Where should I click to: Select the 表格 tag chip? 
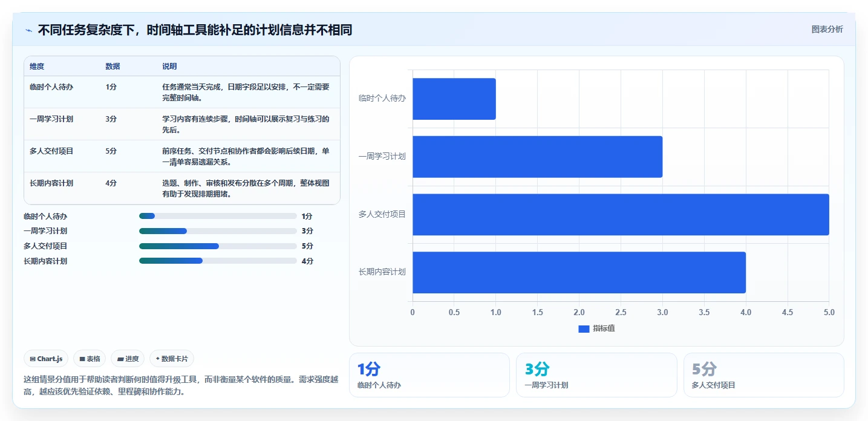click(x=90, y=359)
